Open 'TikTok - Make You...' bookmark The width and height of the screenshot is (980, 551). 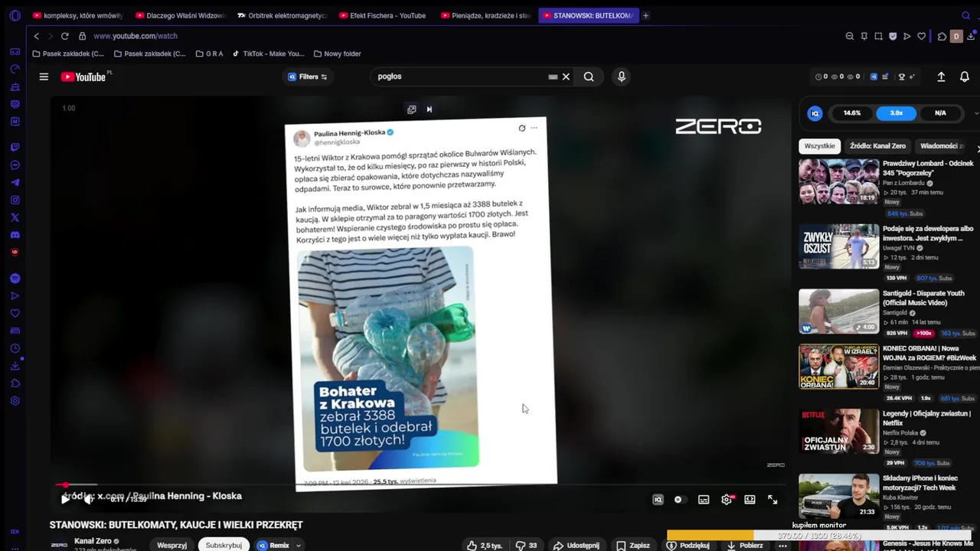pyautogui.click(x=269, y=54)
